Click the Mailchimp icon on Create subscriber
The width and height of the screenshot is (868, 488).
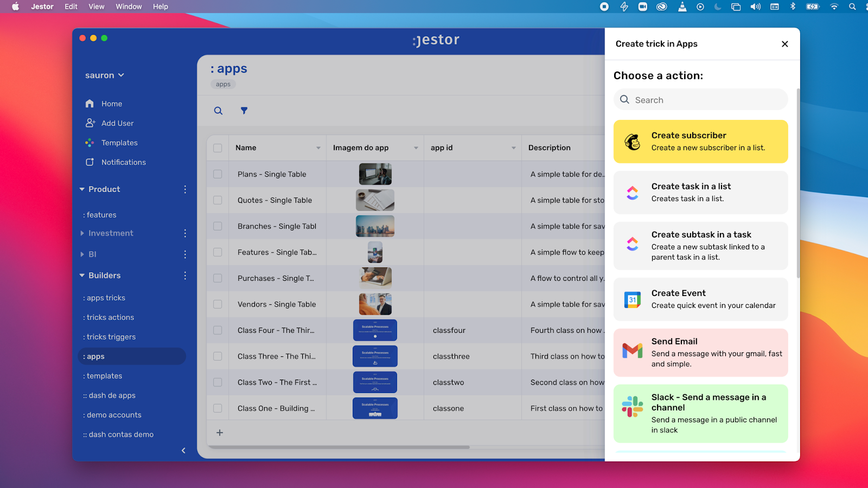coord(633,142)
